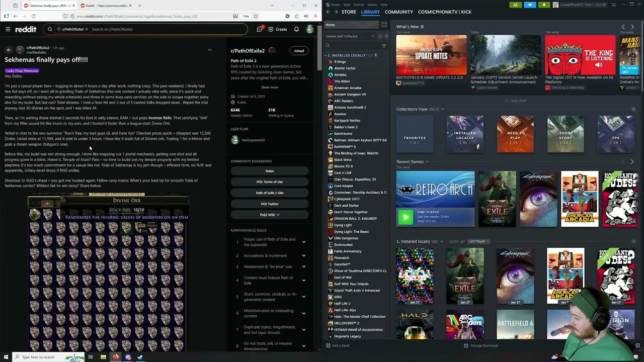
Task: Open Short Story collection tile
Action: pos(566,134)
